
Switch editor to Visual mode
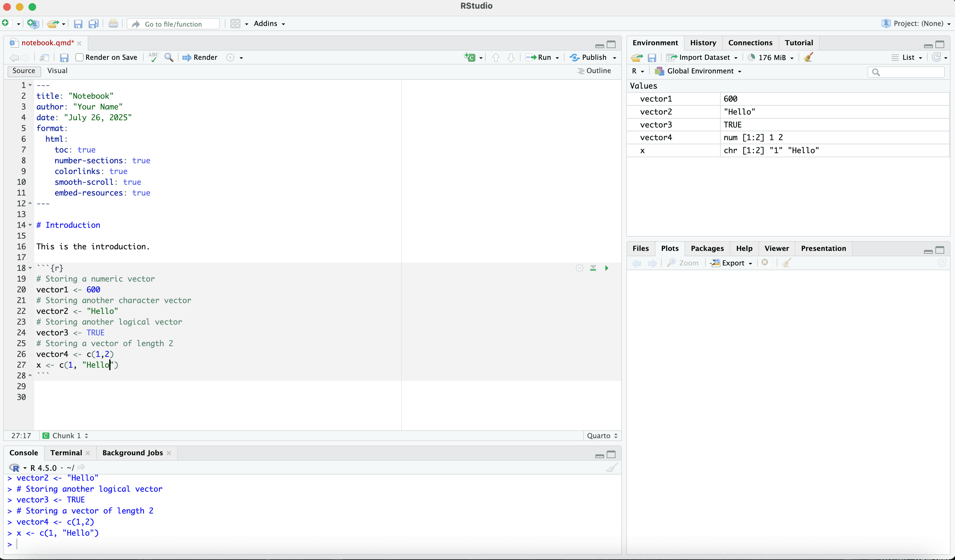click(x=57, y=71)
